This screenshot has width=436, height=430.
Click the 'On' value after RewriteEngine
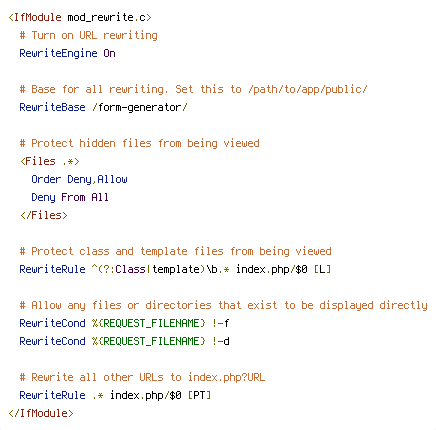[109, 53]
